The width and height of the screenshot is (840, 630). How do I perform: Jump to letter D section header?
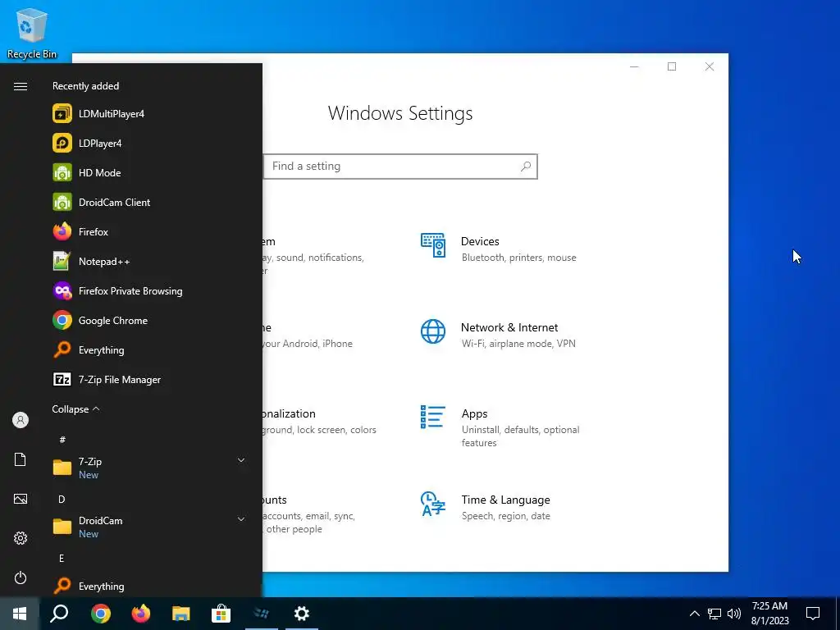pyautogui.click(x=62, y=499)
